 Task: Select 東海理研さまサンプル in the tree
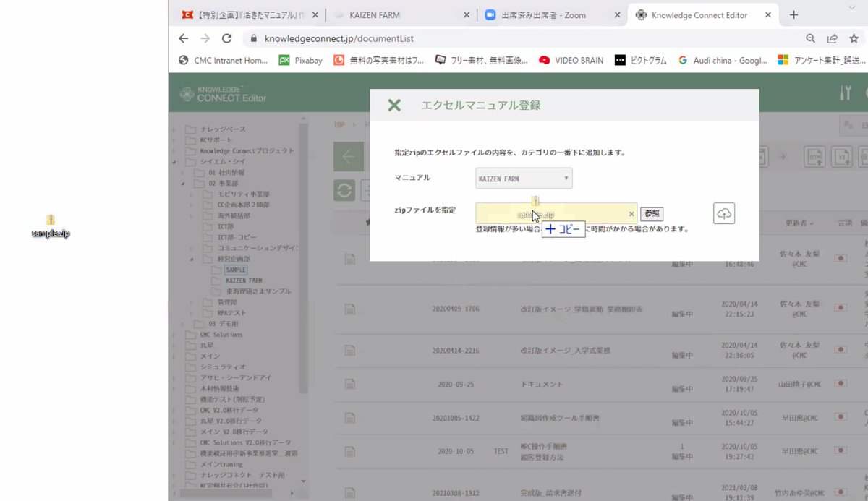(x=258, y=291)
